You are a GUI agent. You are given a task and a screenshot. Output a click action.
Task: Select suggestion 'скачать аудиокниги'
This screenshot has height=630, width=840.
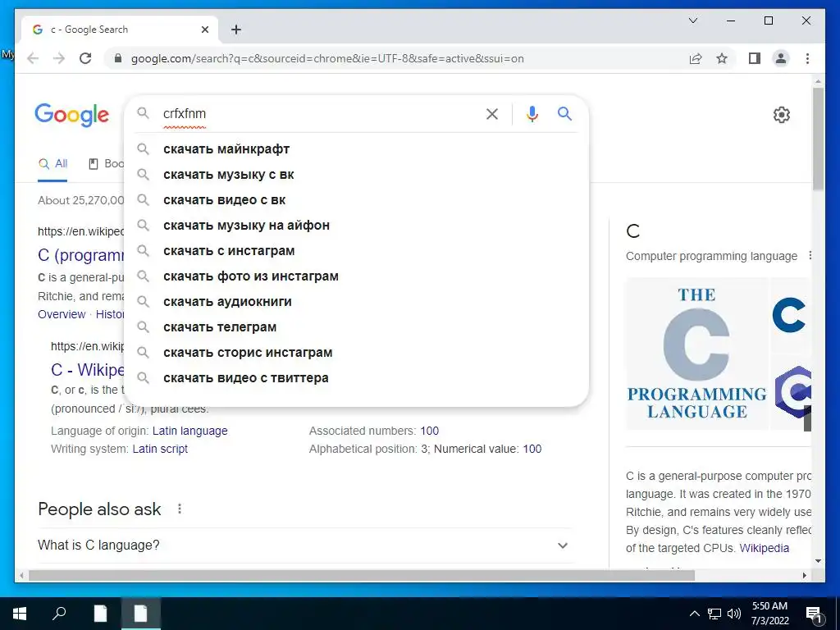click(356, 302)
